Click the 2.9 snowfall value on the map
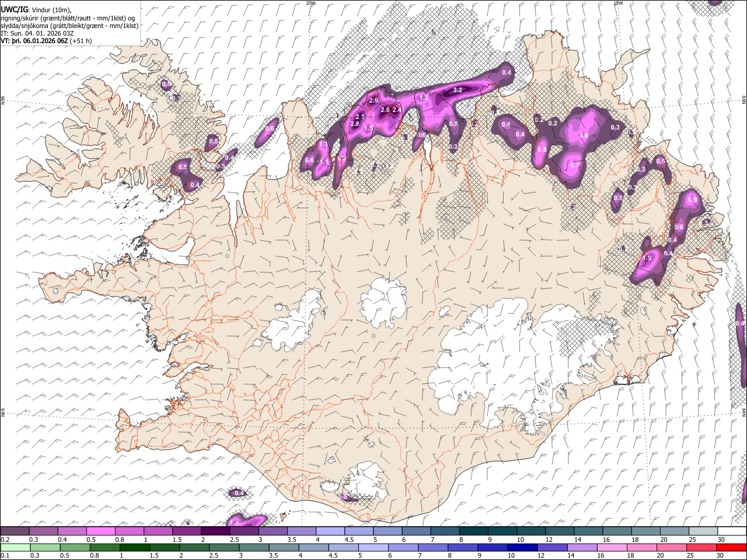Image resolution: width=747 pixels, height=560 pixels. [x=373, y=101]
